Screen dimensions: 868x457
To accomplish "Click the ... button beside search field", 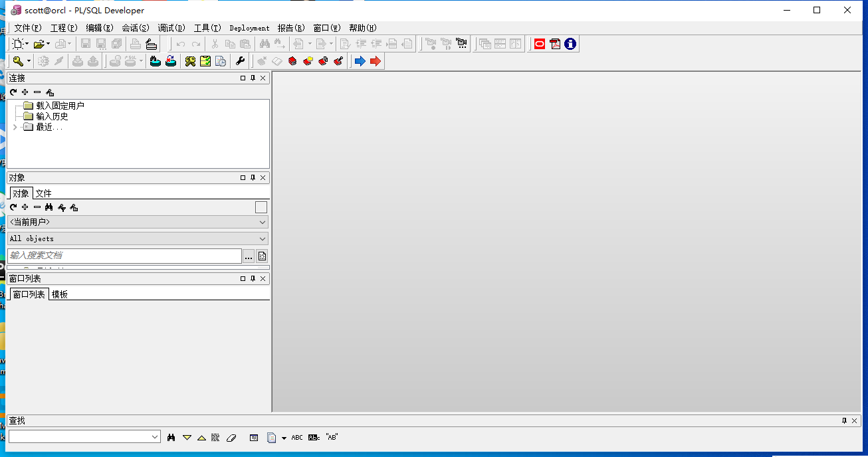I will point(249,256).
